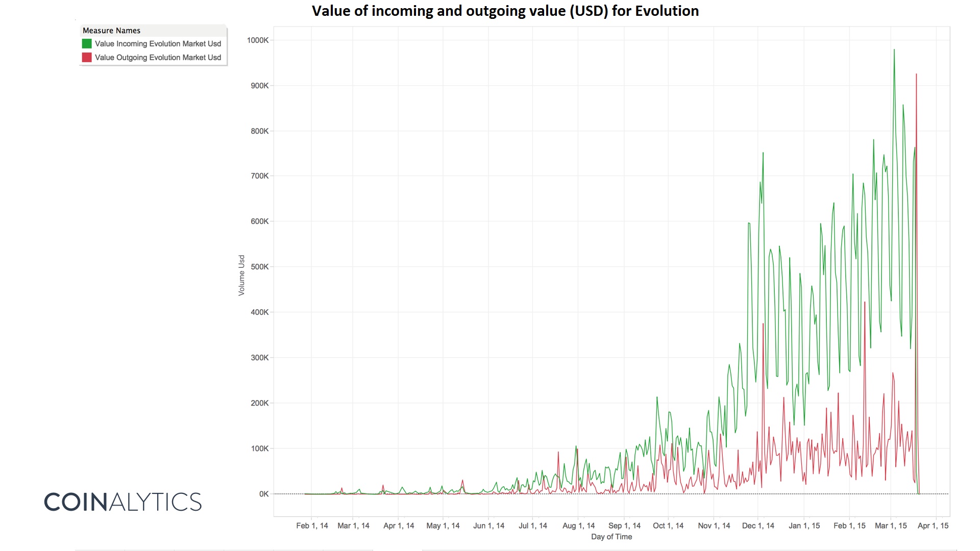Viewport: 980px width, 551px height.
Task: Click the 500K y-axis tick label
Action: tap(259, 267)
